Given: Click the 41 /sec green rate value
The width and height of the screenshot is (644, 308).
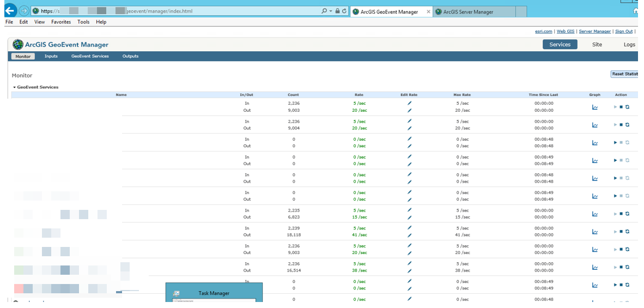Looking at the screenshot, I should tap(359, 235).
